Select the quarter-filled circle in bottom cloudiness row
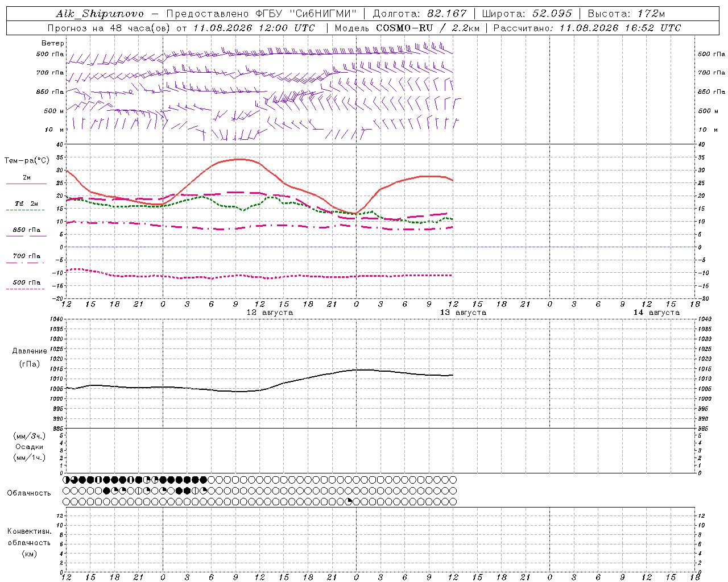This screenshot has height=582, width=728. pos(349,502)
